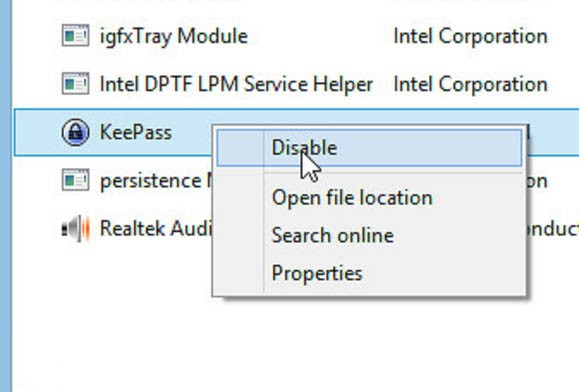
Task: Select Intel DPTF LPM Service Helper name
Action: (x=236, y=84)
